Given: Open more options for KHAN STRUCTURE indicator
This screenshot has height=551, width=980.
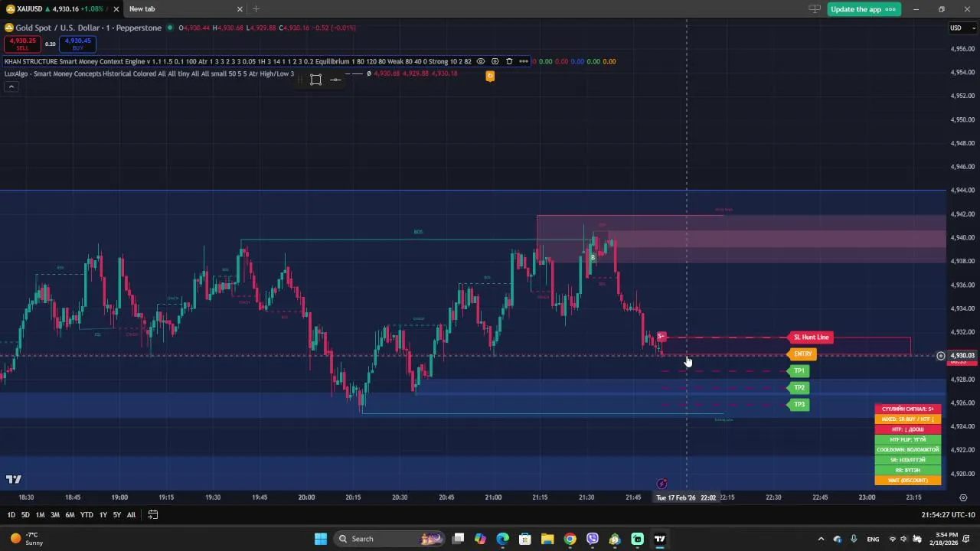Looking at the screenshot, I should [x=523, y=61].
